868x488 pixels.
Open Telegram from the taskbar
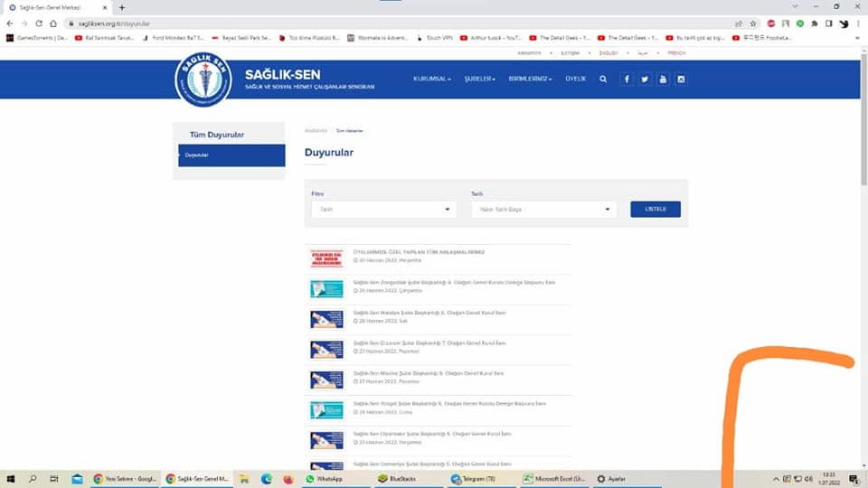pos(473,479)
